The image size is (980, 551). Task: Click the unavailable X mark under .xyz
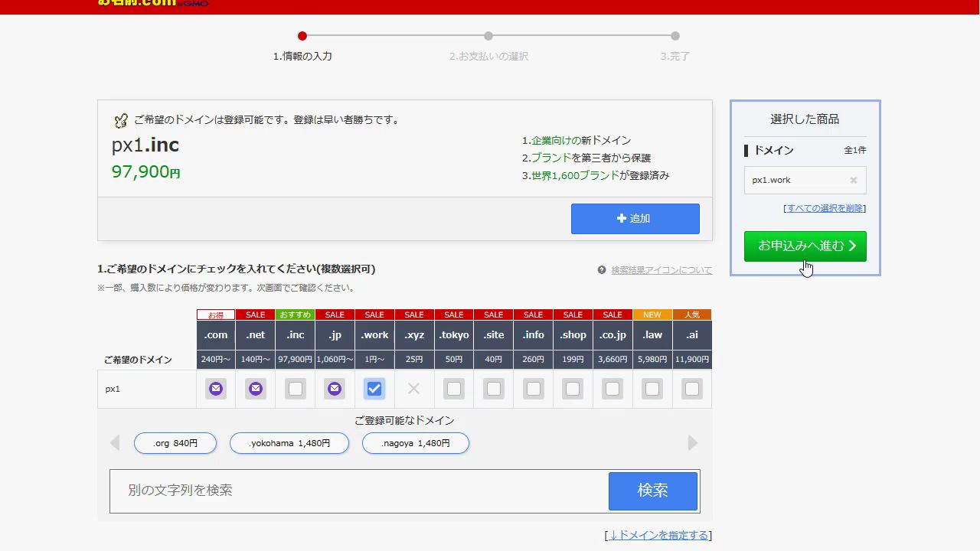413,389
